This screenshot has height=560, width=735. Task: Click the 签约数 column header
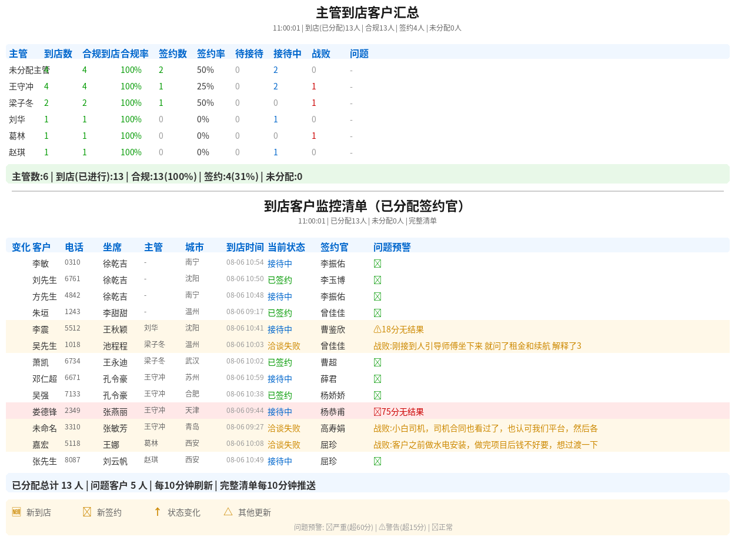[x=173, y=54]
